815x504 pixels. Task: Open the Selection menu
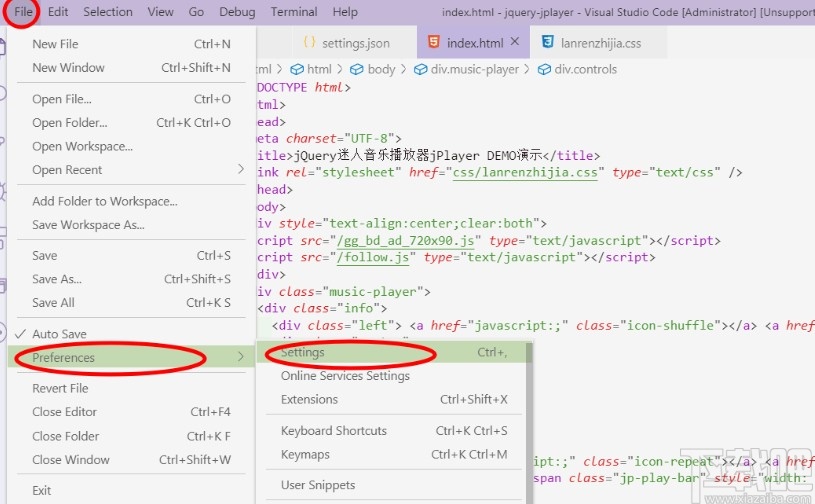108,11
